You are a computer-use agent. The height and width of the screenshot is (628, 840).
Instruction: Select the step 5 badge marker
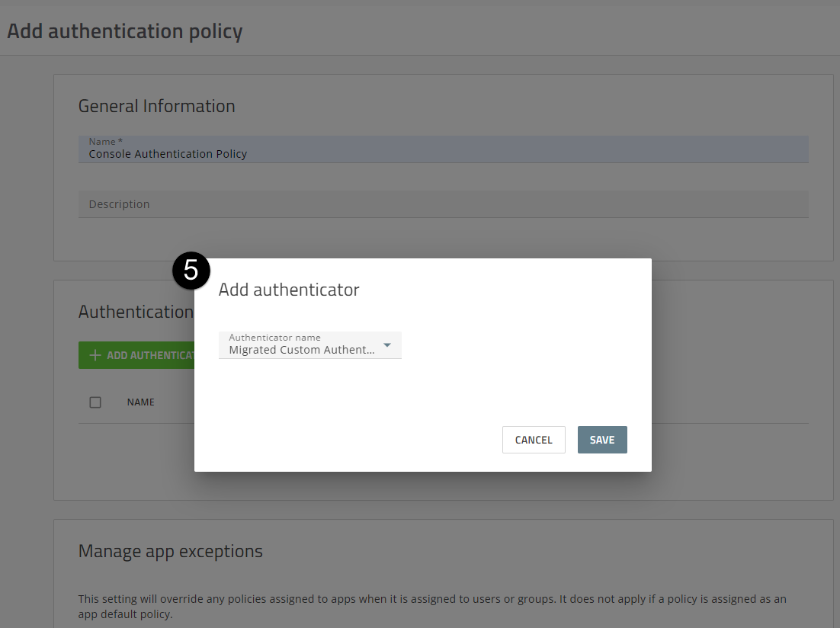pyautogui.click(x=191, y=271)
